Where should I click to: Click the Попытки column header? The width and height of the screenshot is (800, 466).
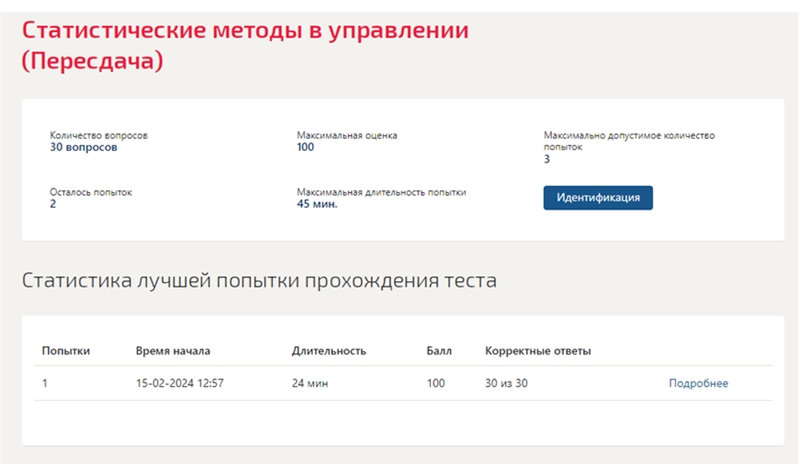66,351
